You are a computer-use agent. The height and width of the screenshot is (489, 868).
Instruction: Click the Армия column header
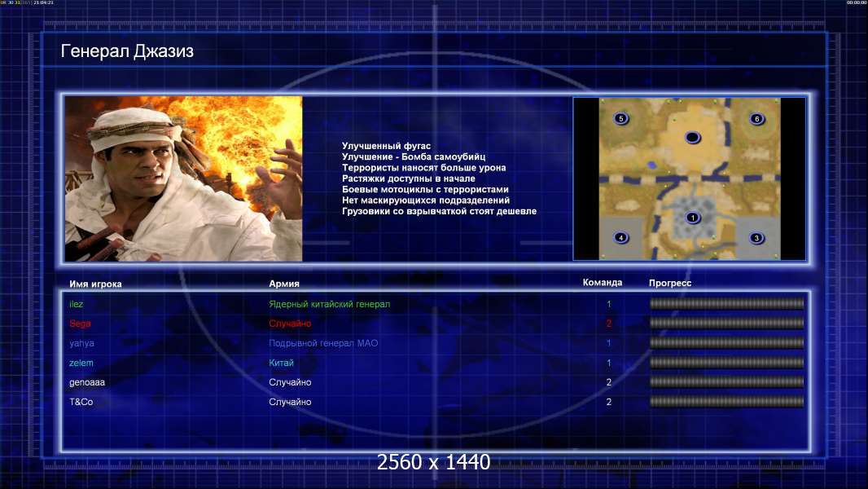284,284
